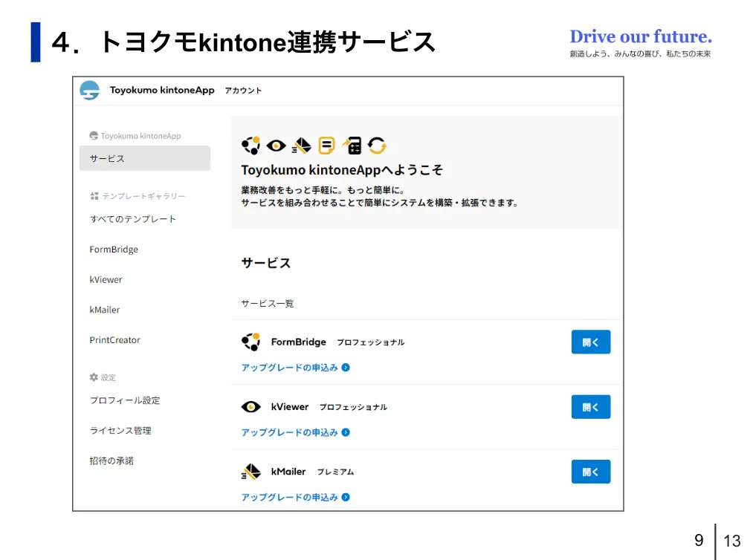Viewport: 747px width, 560px height.
Task: Click the orange sync arrows icon in the banner
Action: (377, 146)
